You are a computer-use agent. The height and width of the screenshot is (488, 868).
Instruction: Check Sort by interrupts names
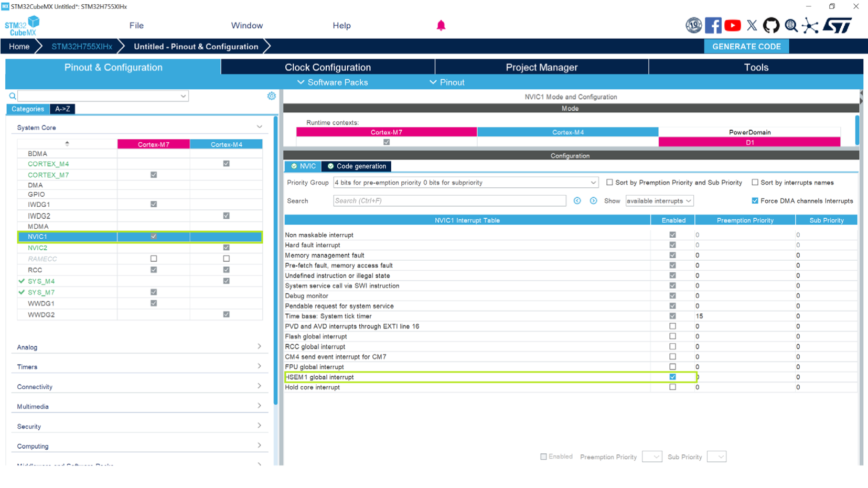click(x=755, y=183)
